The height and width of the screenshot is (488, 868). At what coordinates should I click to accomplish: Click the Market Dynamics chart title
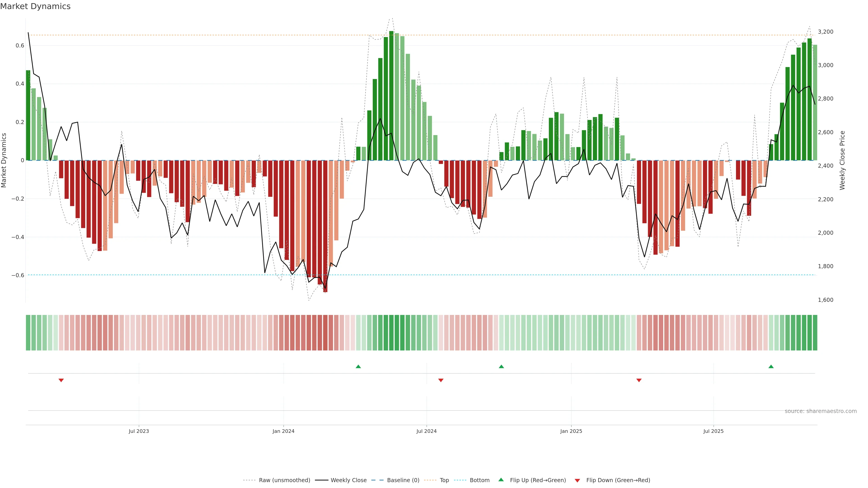tap(35, 6)
